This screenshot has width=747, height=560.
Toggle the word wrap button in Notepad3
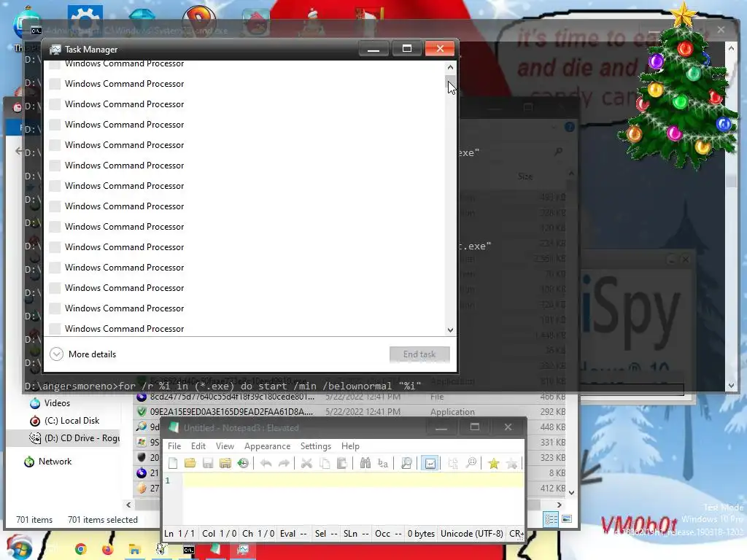[430, 463]
